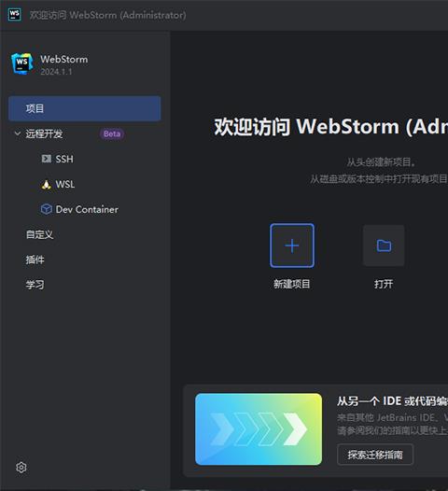Image resolution: width=448 pixels, height=491 pixels.
Task: Click the version number 2024.1.1
Action: (56, 72)
